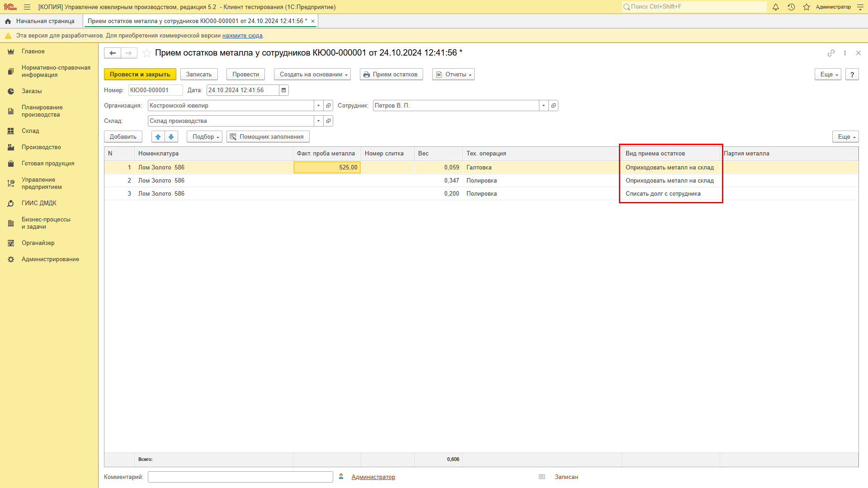
Task: Open the service menu icon beside Администратор
Action: (x=860, y=7)
